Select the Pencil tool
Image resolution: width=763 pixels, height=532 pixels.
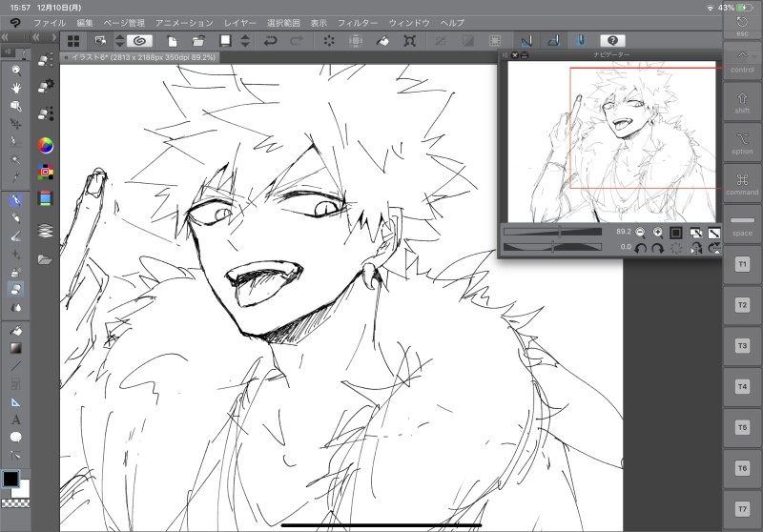16,218
